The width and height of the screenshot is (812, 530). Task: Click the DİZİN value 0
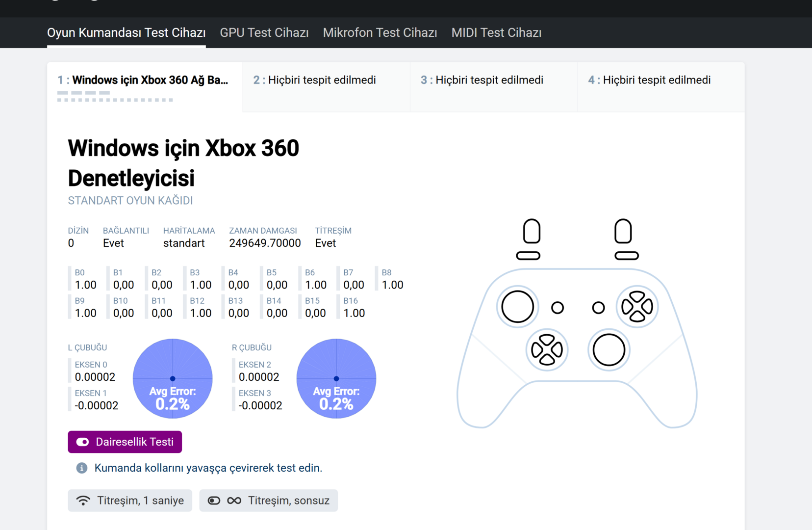coord(71,243)
